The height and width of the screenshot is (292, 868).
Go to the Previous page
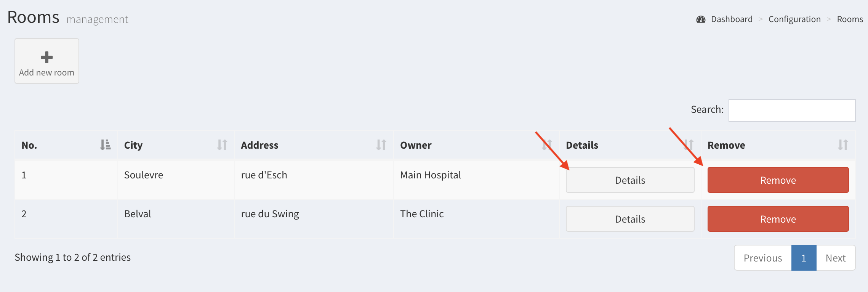[762, 258]
